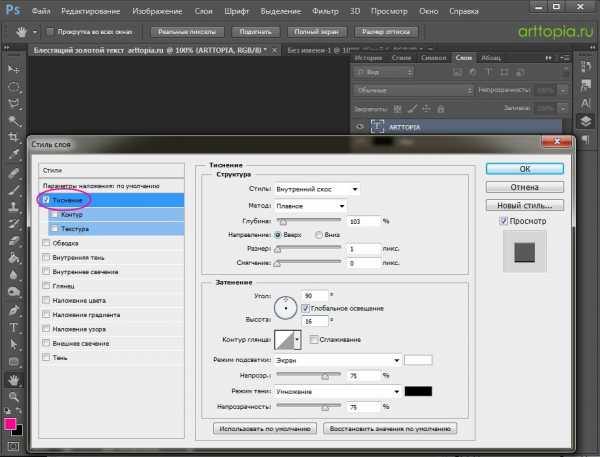The width and height of the screenshot is (600, 457).
Task: Open layer blend mode dropdown Обычные
Action: click(x=414, y=91)
